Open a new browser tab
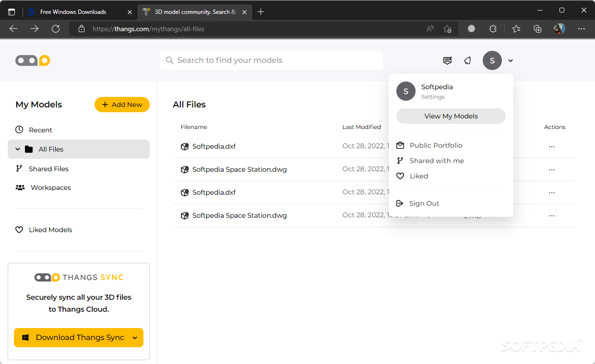The width and height of the screenshot is (595, 364). coord(261,12)
